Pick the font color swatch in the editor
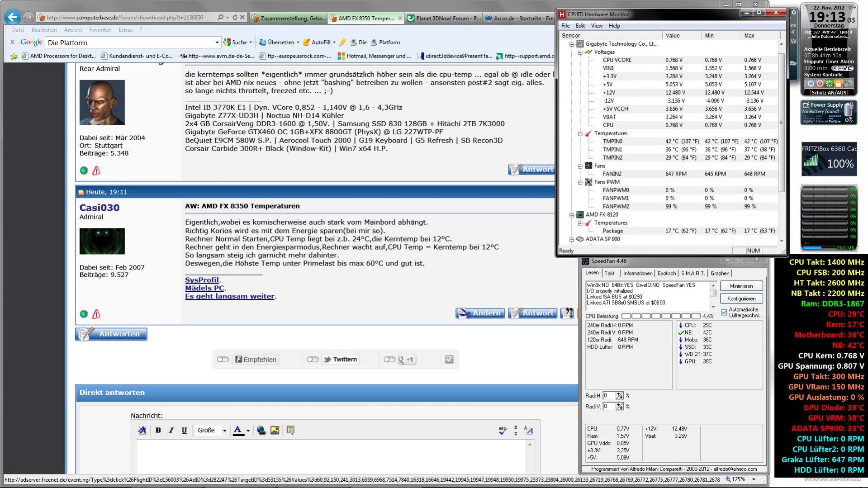Image resolution: width=868 pixels, height=488 pixels. pyautogui.click(x=238, y=431)
